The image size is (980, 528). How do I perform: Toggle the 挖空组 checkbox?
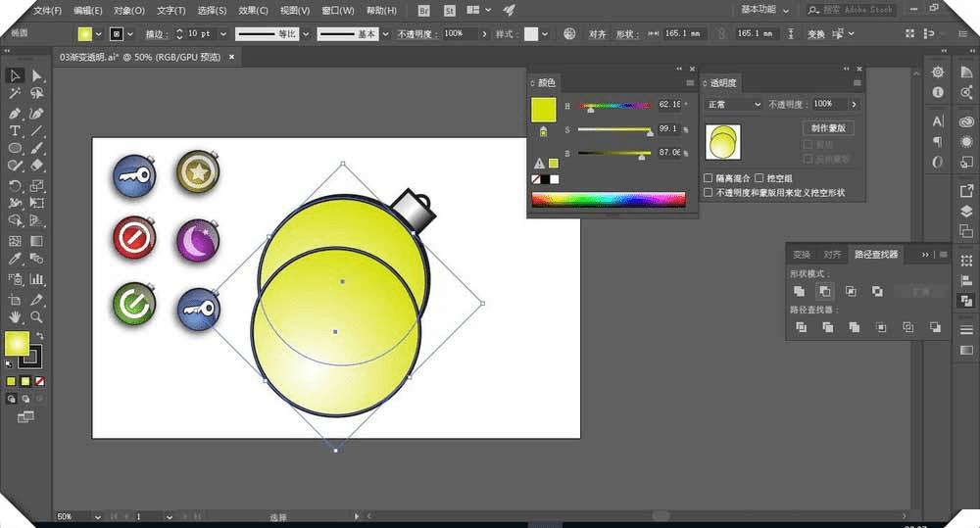pyautogui.click(x=759, y=178)
